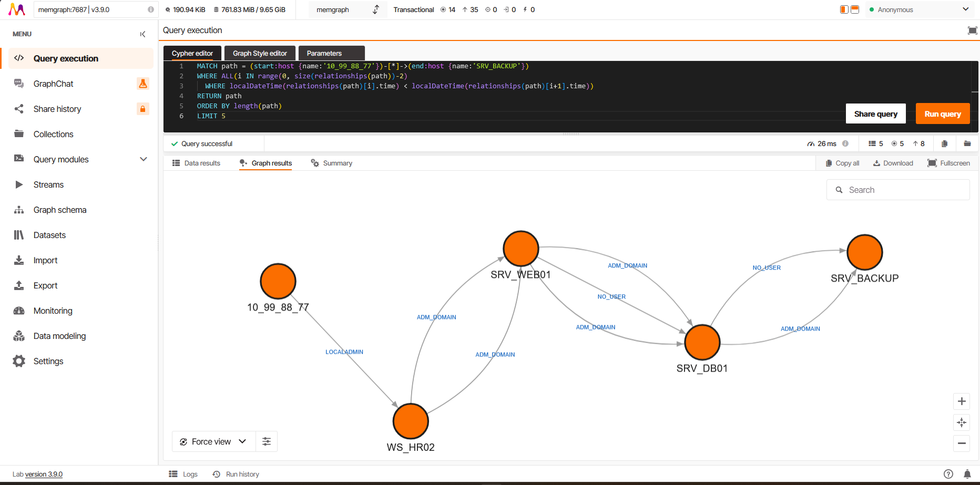Open GraphChat from the sidebar
Viewport: 980px width, 485px height.
point(53,84)
